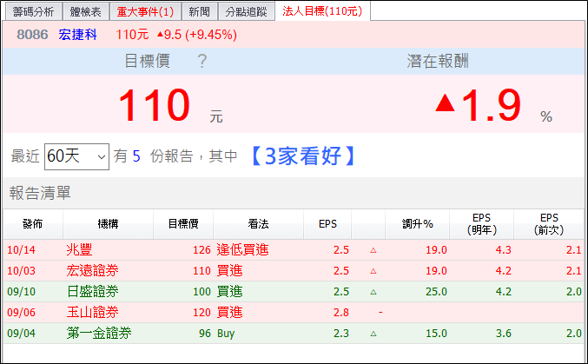
Task: Click the 報告清單 section heading
Action: click(x=40, y=193)
